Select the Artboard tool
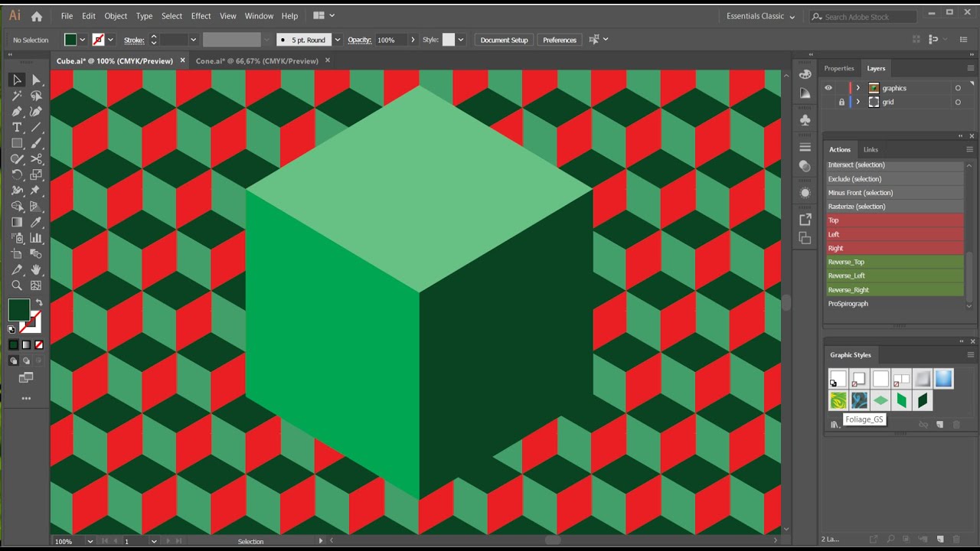This screenshot has height=551, width=980. pyautogui.click(x=17, y=254)
